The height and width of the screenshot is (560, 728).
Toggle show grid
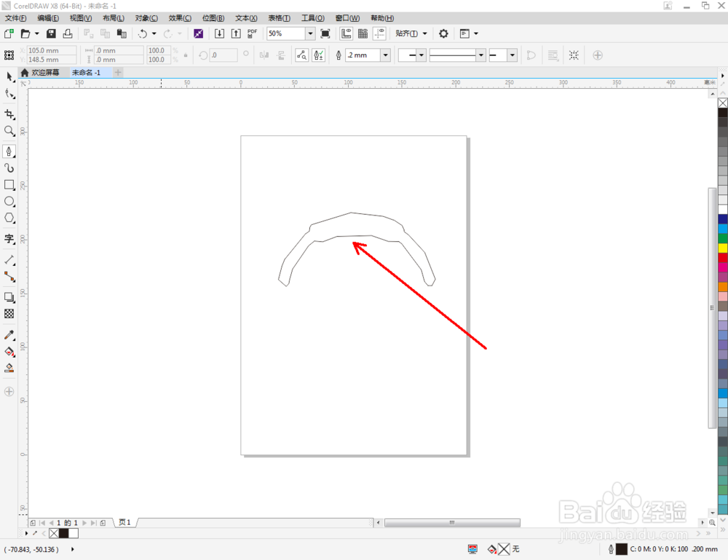363,33
